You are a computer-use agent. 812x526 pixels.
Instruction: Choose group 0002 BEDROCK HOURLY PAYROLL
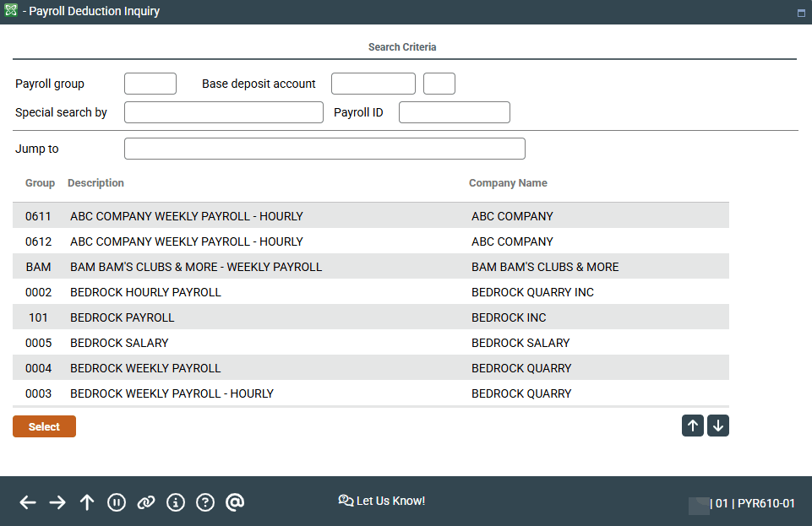click(145, 292)
